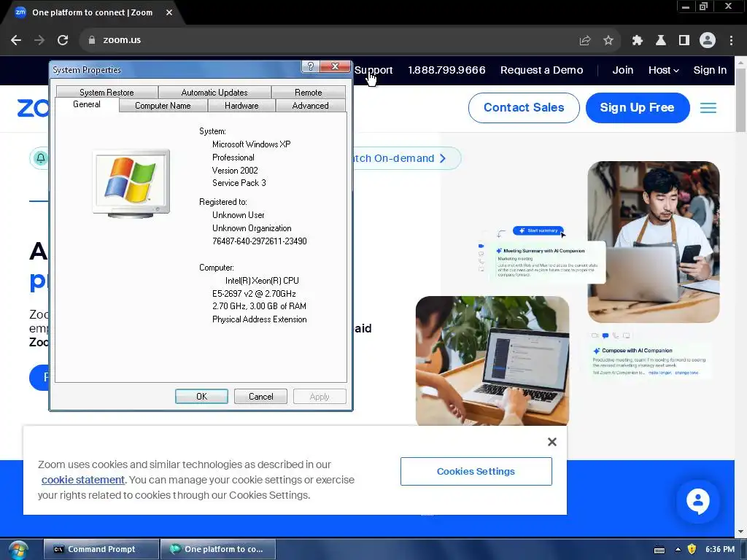
Task: Expand the Host dropdown menu
Action: coord(663,70)
